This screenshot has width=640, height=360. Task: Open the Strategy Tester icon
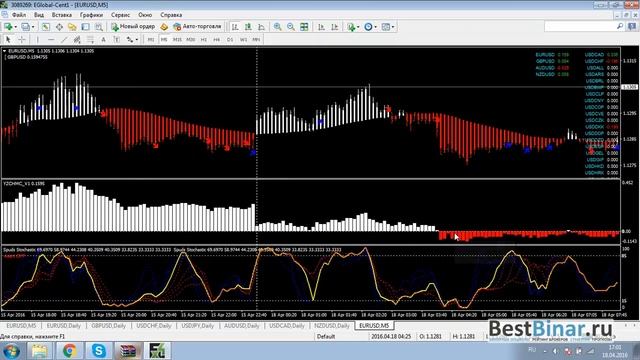99,27
